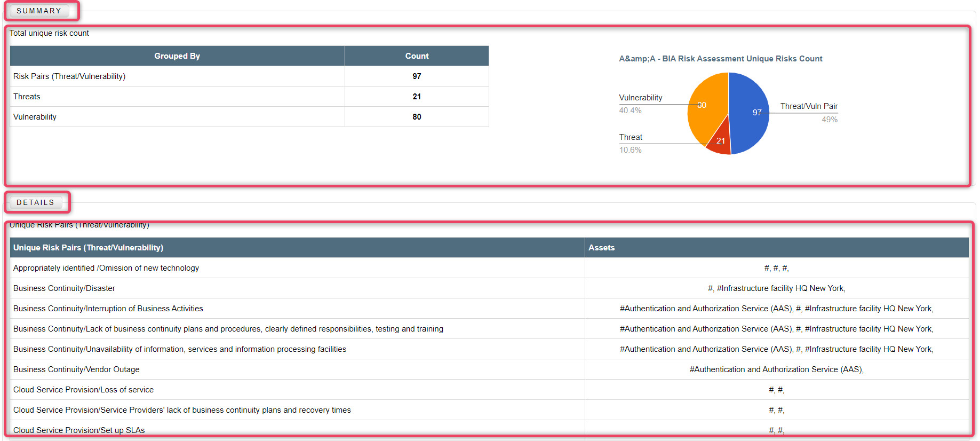The width and height of the screenshot is (980, 441).
Task: Click assets cell for Business Continuity/Disaster
Action: pyautogui.click(x=777, y=288)
